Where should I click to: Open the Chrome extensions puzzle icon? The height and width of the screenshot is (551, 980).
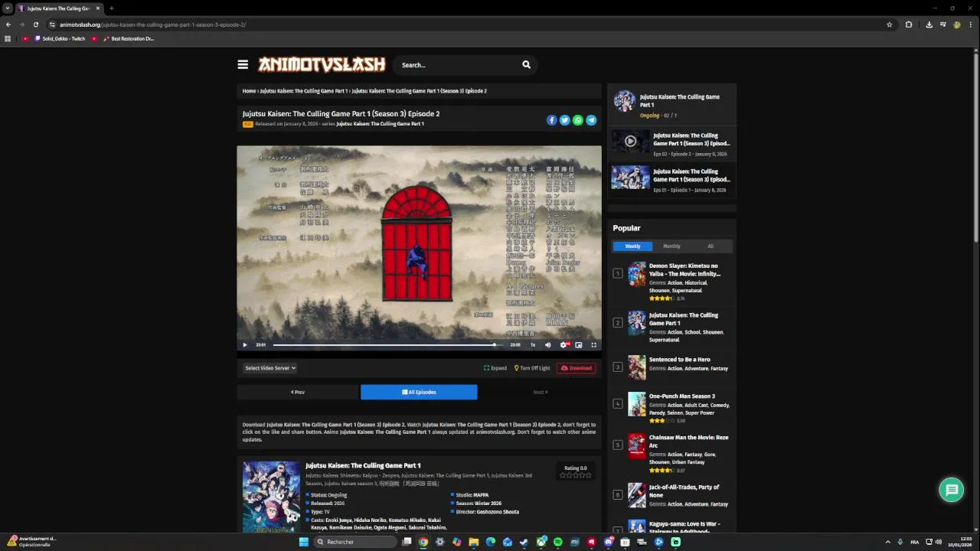coord(909,24)
